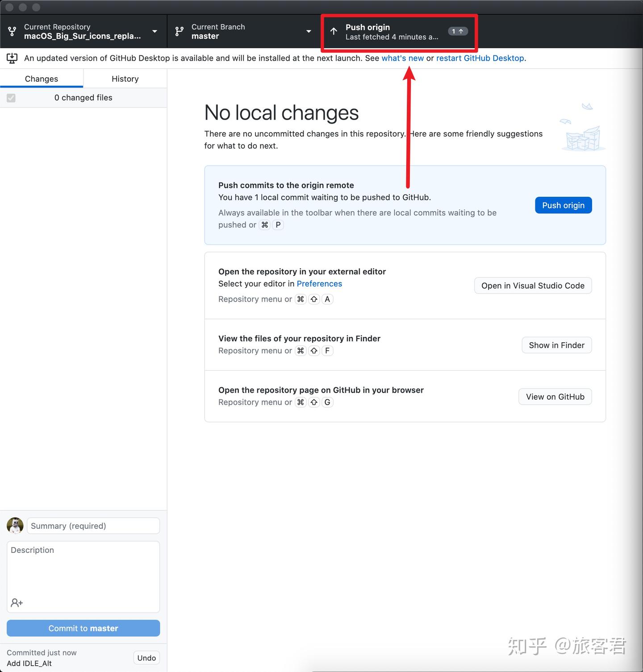This screenshot has height=672, width=643.
Task: Click the update available download icon
Action: 12,58
